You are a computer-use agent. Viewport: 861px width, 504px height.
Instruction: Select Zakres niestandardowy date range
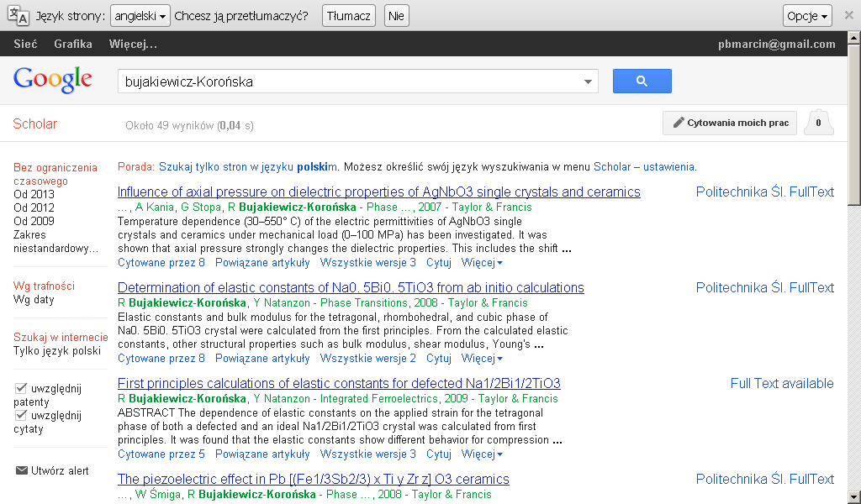(55, 241)
